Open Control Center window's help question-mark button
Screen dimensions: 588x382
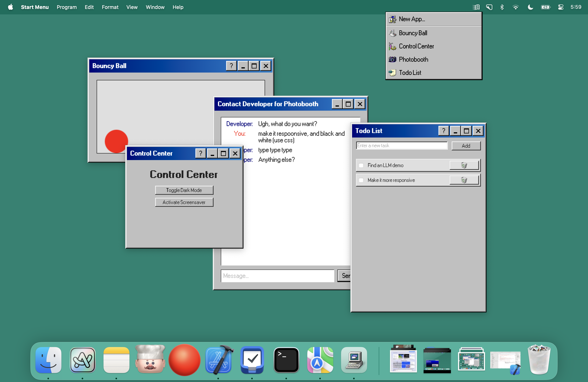[200, 153]
